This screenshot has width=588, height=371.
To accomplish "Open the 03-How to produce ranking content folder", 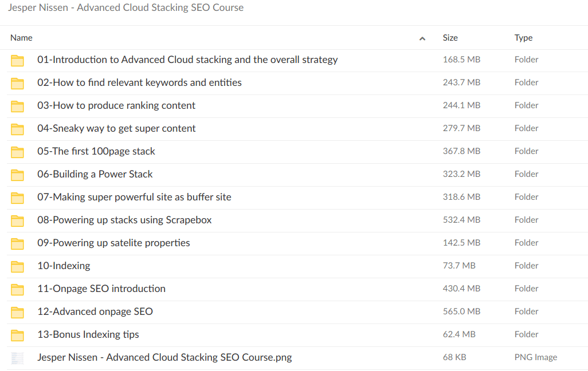I will point(116,105).
